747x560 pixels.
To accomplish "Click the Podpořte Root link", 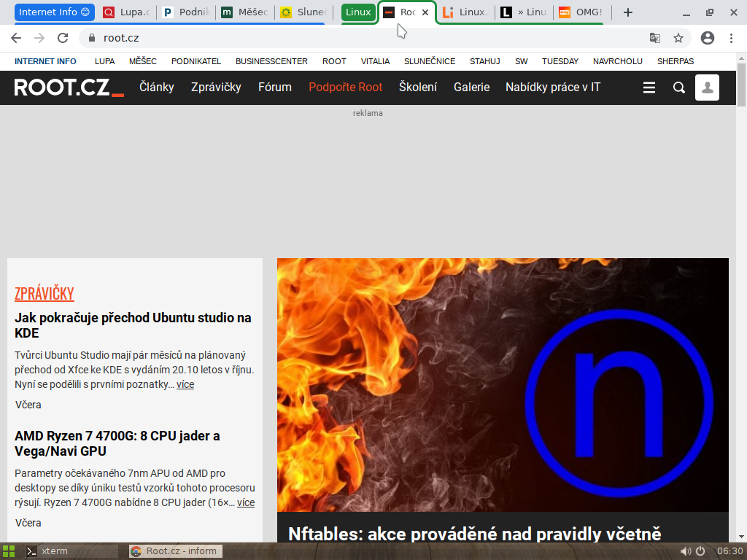I will pos(345,87).
